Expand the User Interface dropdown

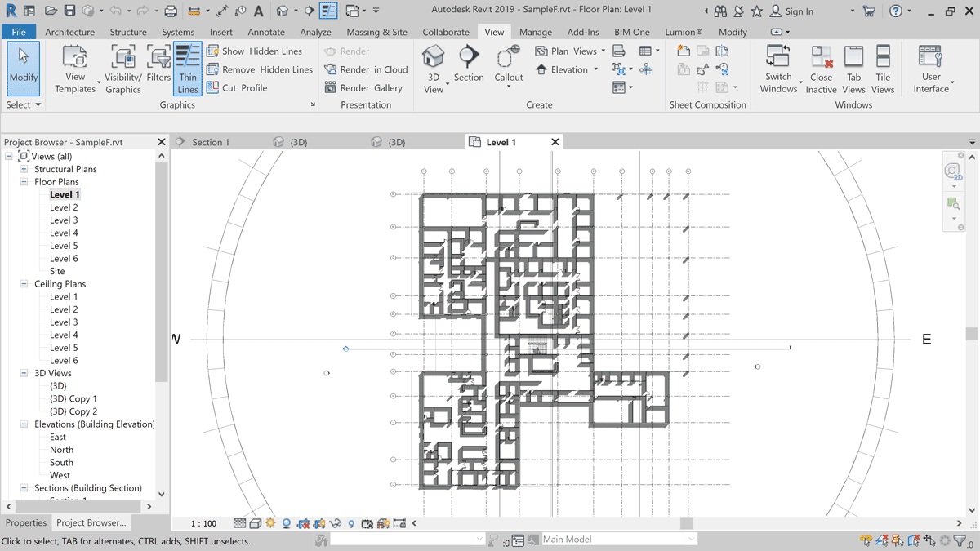931,70
